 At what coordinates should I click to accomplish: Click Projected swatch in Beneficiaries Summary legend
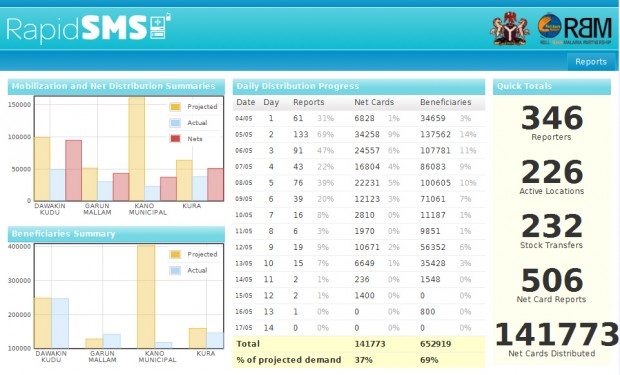(x=175, y=254)
